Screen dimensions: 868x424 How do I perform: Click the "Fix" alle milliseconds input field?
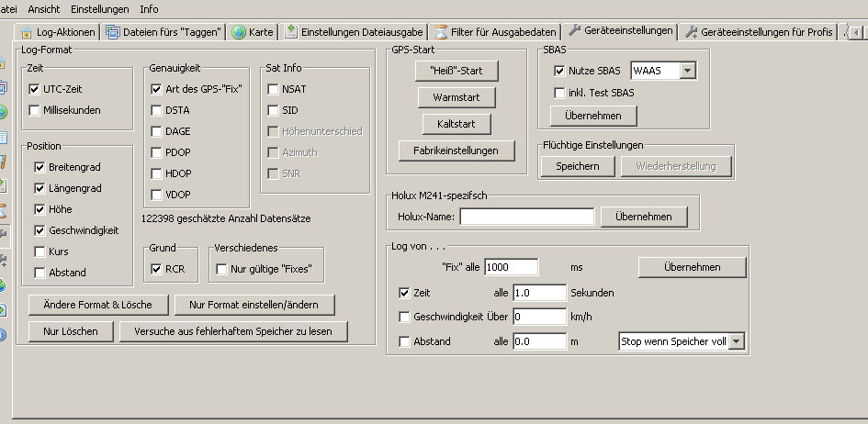511,266
